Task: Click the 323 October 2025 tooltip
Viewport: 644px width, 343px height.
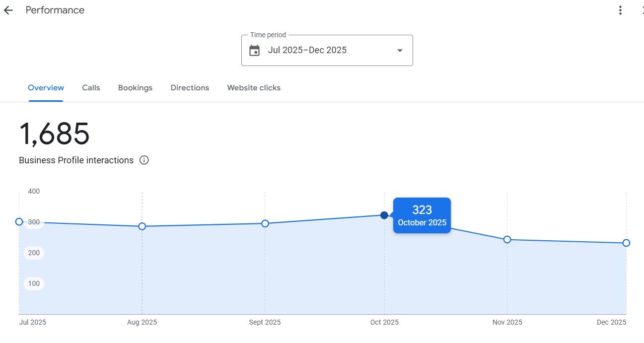Action: pyautogui.click(x=422, y=215)
